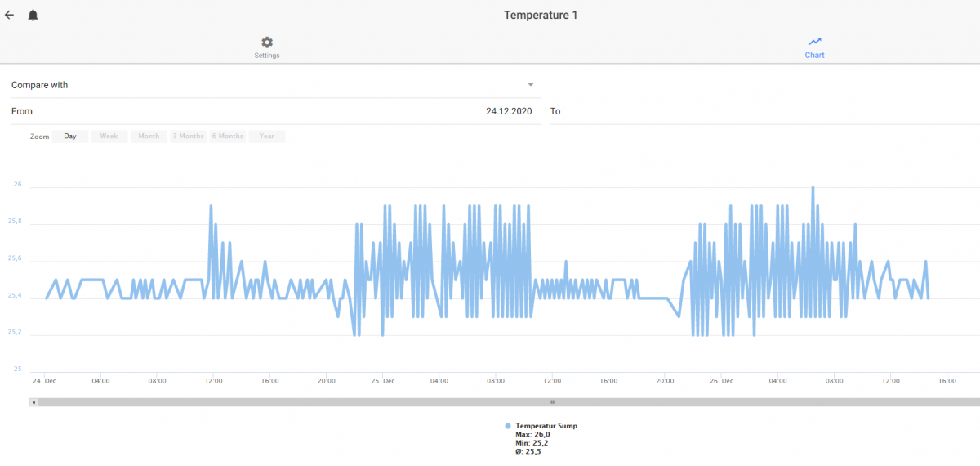Viewport: 980px width, 466px height.
Task: Open the Settings gear icon
Action: point(267,43)
